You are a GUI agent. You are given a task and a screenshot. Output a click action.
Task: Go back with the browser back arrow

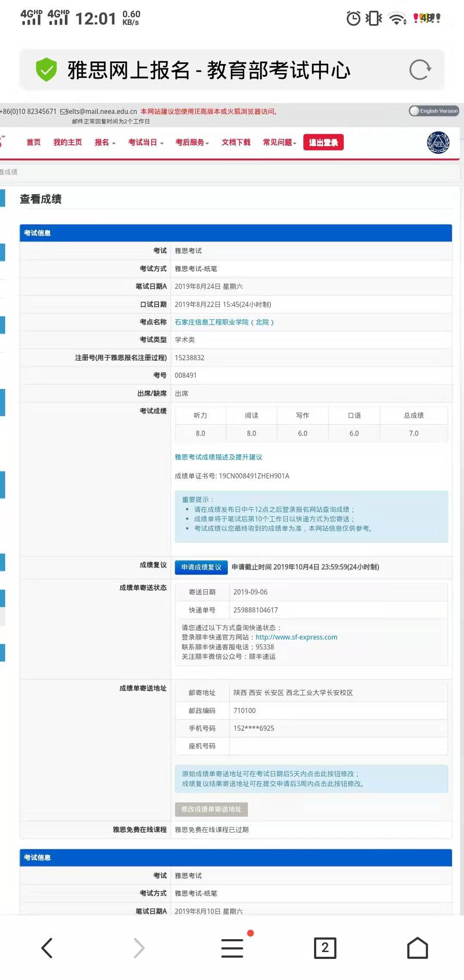pyautogui.click(x=47, y=948)
